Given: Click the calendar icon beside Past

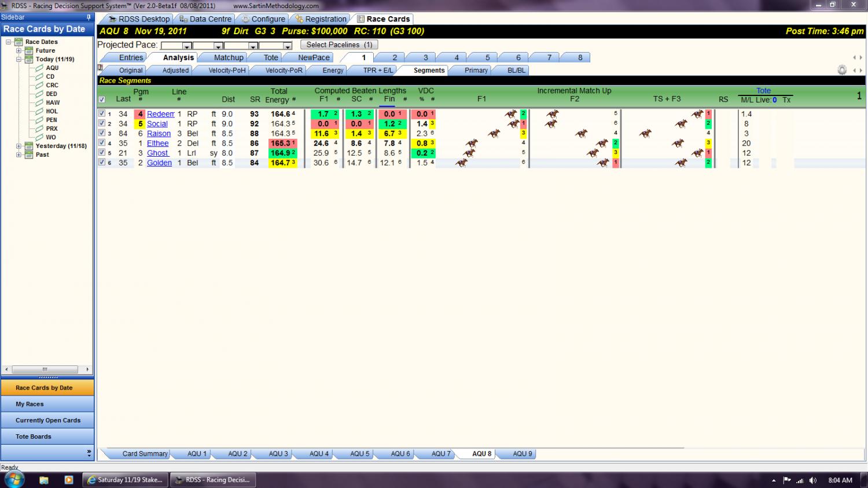Looking at the screenshot, I should click(29, 154).
